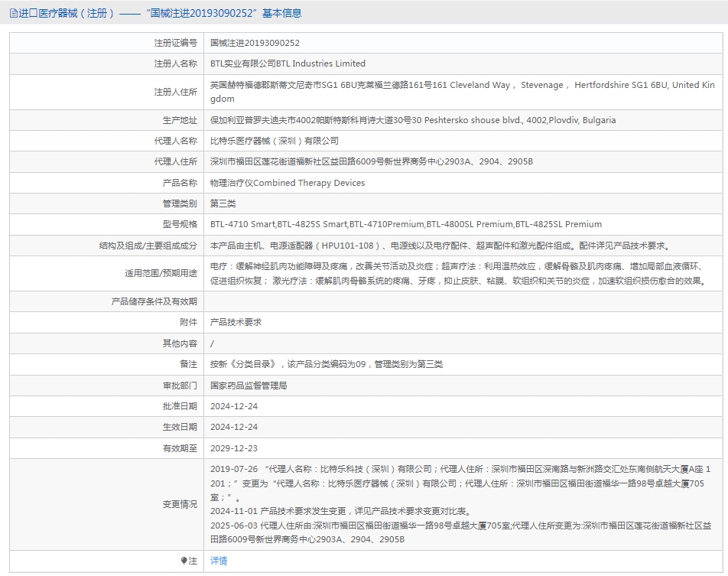This screenshot has height=576, width=728.
Task: Click structure text mentioning HPU101-108 adapter
Action: (440, 246)
